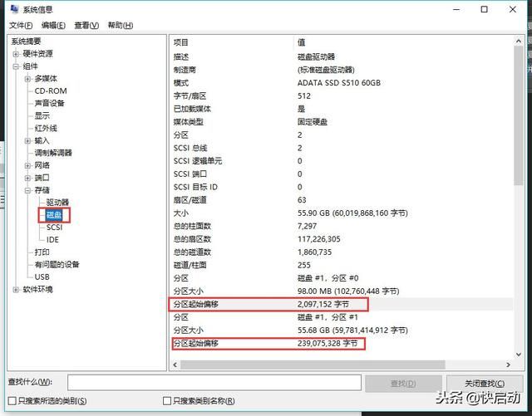This screenshot has width=532, height=416.
Task: Expand the 多媒体 tree node
Action: coord(27,79)
